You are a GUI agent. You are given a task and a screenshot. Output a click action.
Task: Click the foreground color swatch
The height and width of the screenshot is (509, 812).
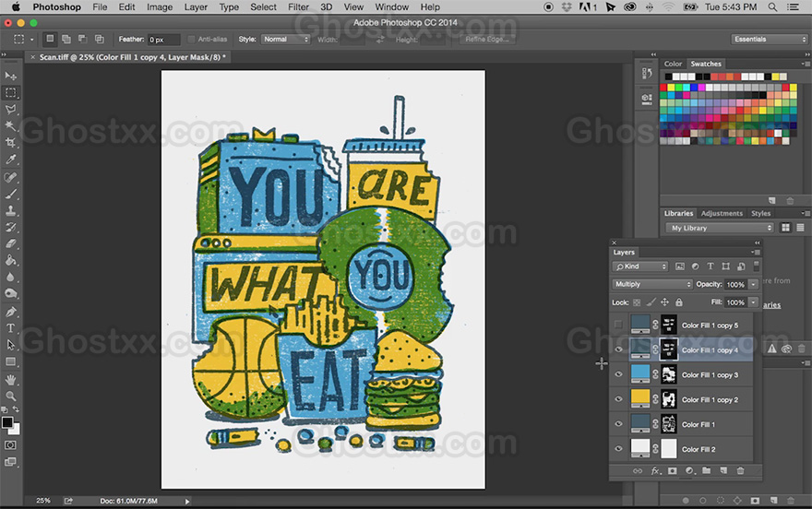pos(6,422)
